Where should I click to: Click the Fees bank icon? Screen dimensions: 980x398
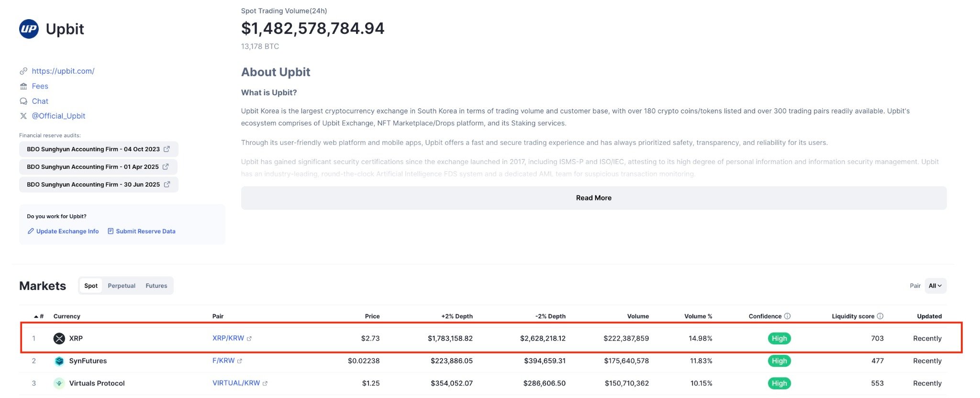click(x=23, y=86)
